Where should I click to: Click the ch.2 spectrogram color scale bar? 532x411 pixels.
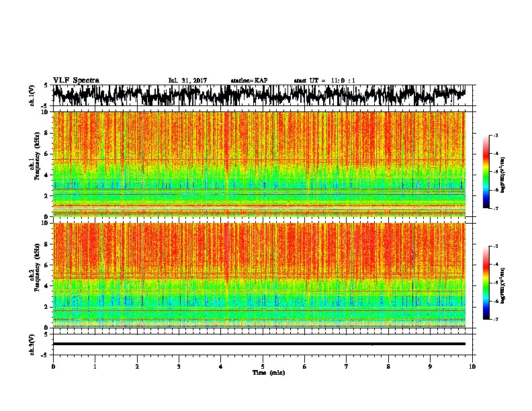[x=486, y=283]
